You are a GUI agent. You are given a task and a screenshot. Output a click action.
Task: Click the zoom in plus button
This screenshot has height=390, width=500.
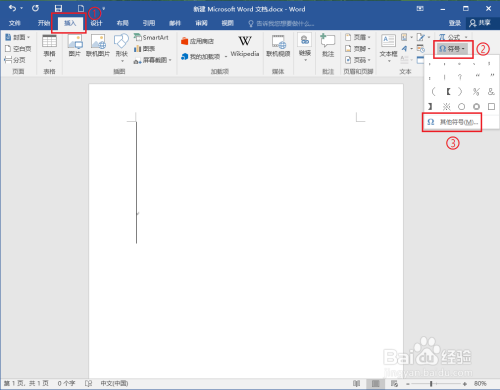point(465,384)
